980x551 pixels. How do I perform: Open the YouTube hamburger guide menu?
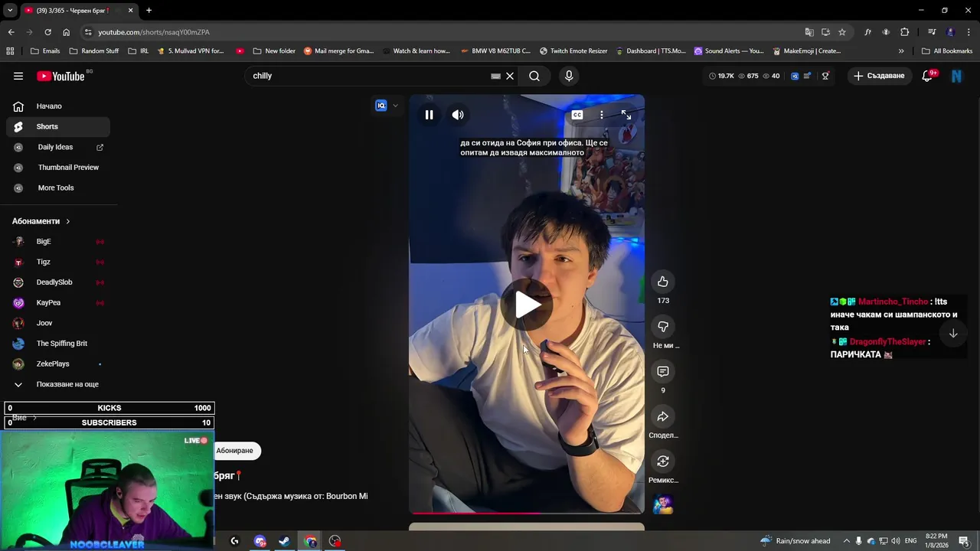click(18, 76)
